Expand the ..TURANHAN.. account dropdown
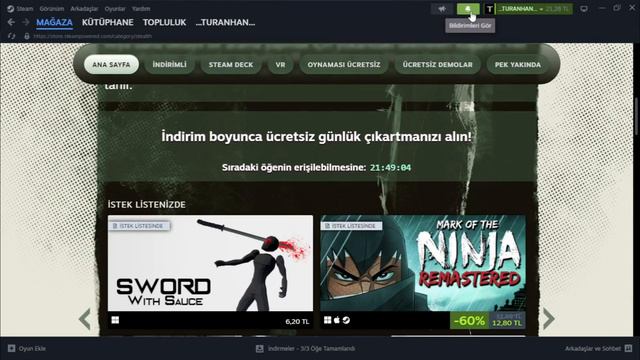Screen dimensions: 640x360 (534, 9)
